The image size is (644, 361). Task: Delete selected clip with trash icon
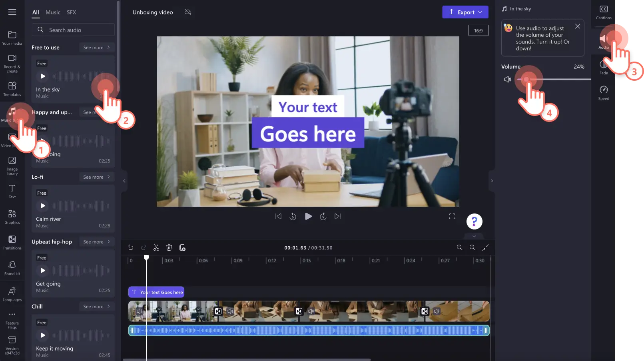tap(169, 248)
